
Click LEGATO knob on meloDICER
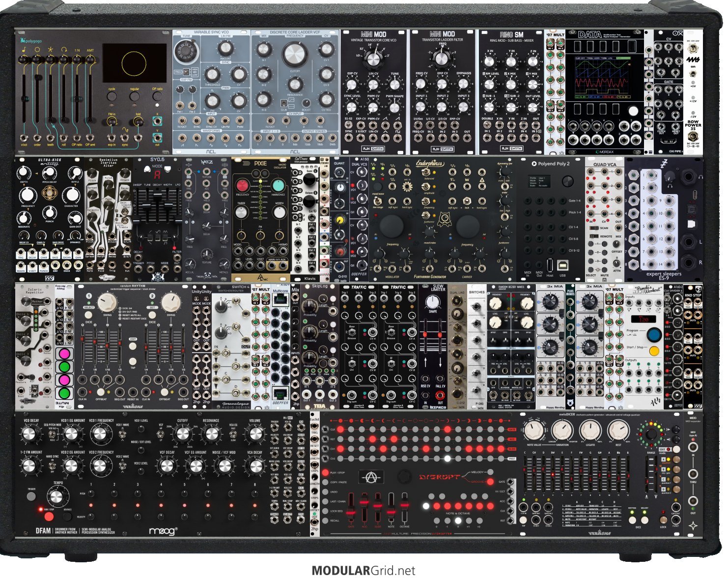590,430
